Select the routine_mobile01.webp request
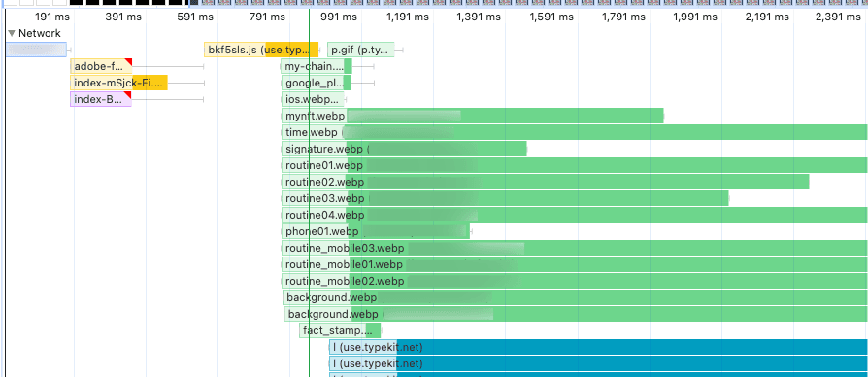 (575, 264)
